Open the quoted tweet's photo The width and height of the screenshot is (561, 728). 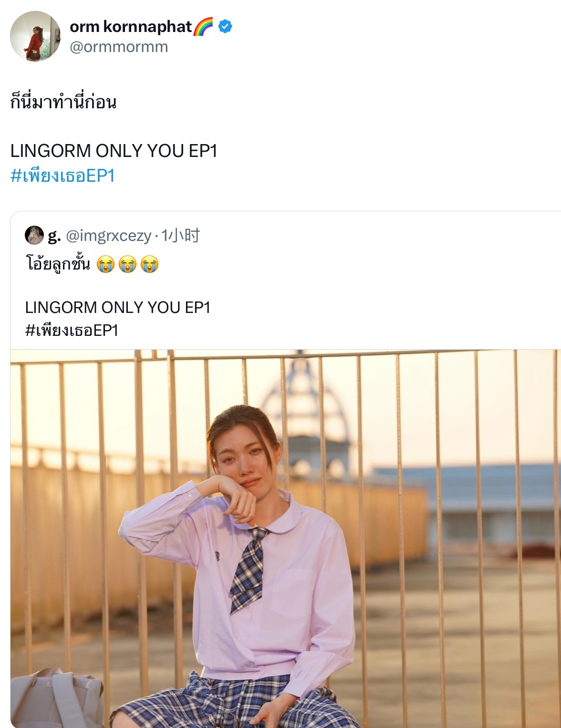286,539
